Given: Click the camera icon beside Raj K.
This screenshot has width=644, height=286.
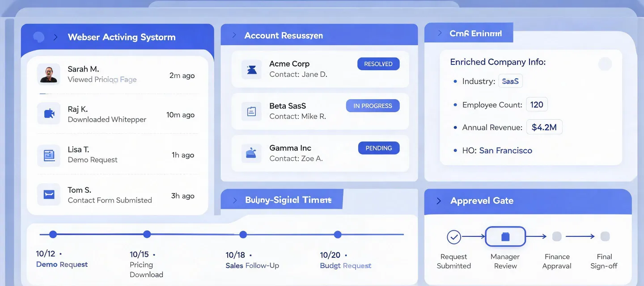Looking at the screenshot, I should click(x=49, y=114).
